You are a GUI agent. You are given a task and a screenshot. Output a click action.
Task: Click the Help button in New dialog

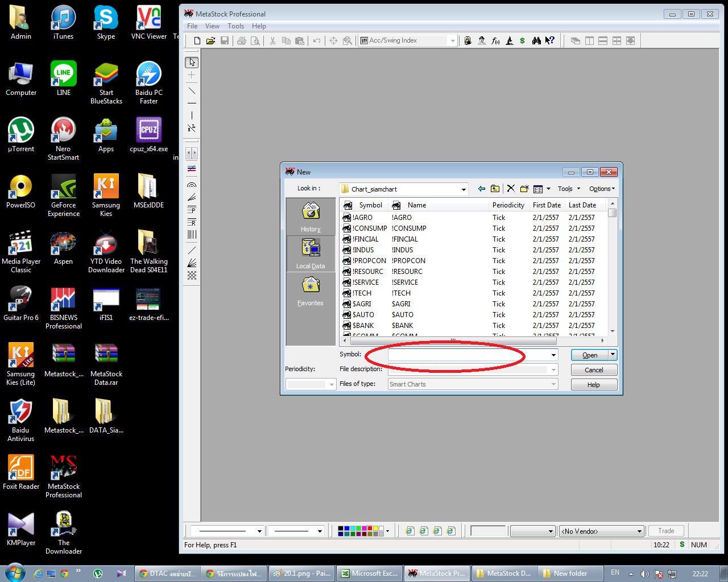click(x=594, y=385)
